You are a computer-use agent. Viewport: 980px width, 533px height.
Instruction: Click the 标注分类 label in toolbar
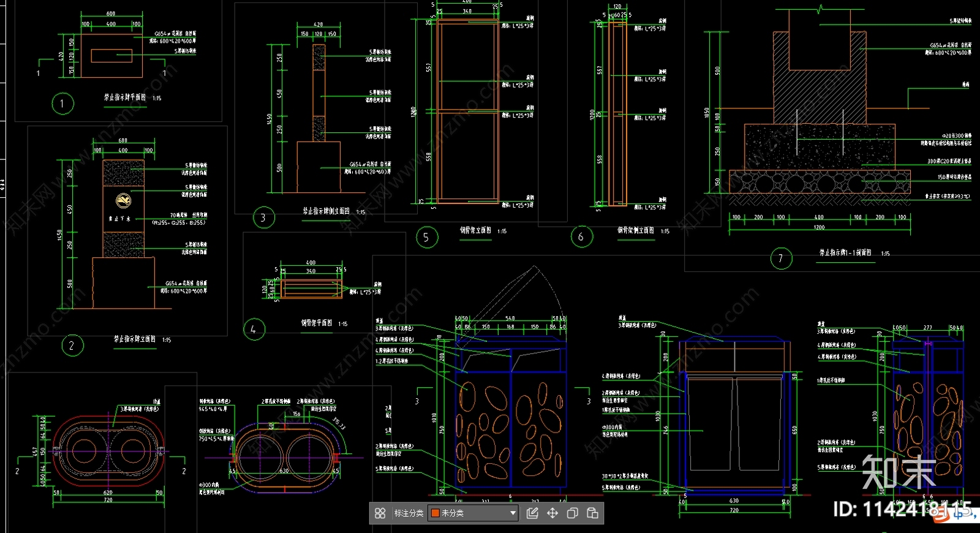[409, 513]
